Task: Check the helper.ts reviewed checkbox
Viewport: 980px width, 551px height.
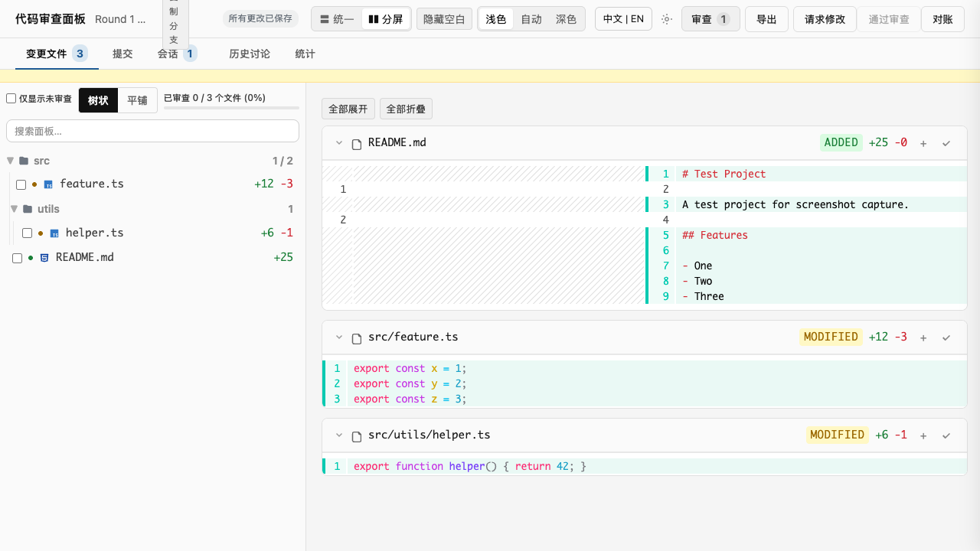Action: pyautogui.click(x=27, y=233)
